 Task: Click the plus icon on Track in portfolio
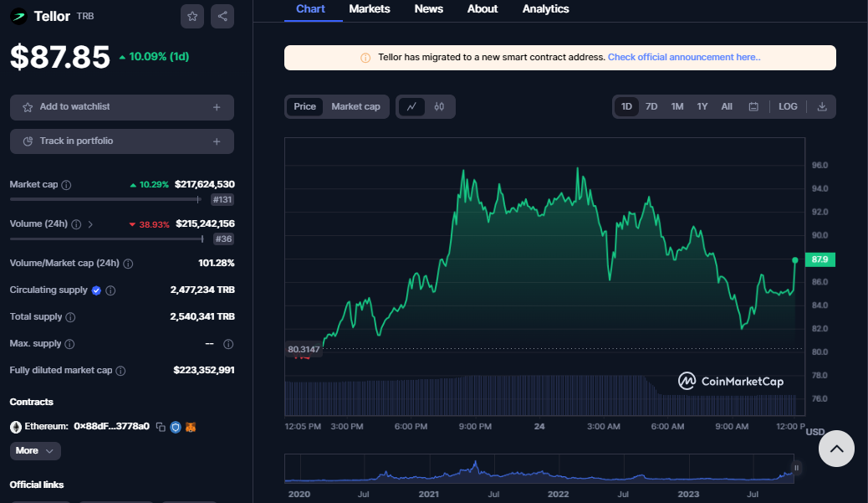pos(217,141)
